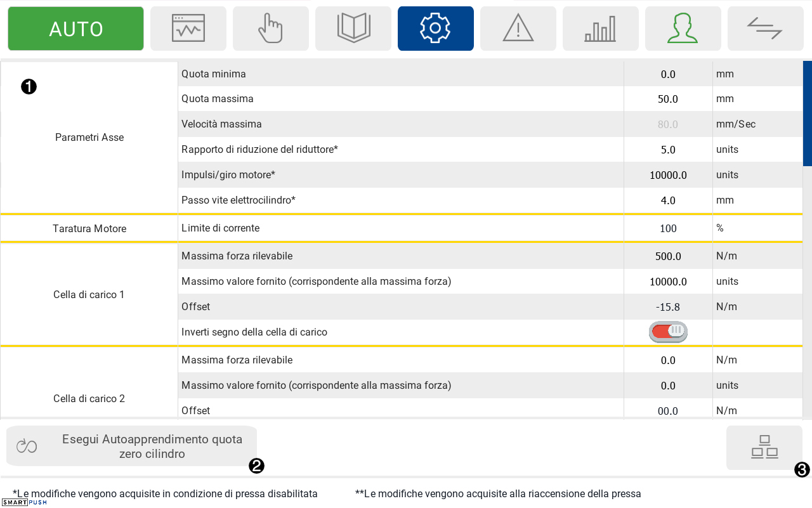Select the manual hand pointer icon
Viewport: 812px width, 508px height.
pyautogui.click(x=271, y=29)
